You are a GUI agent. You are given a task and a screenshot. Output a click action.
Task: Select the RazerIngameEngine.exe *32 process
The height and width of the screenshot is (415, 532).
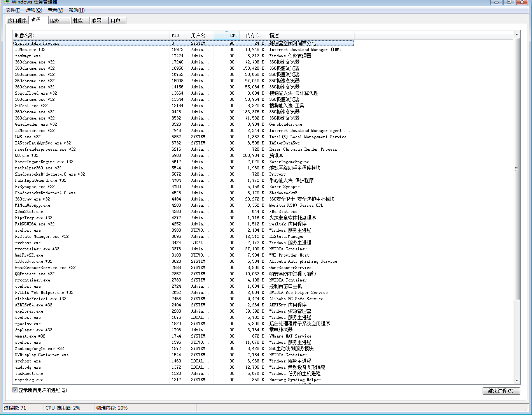click(x=184, y=162)
